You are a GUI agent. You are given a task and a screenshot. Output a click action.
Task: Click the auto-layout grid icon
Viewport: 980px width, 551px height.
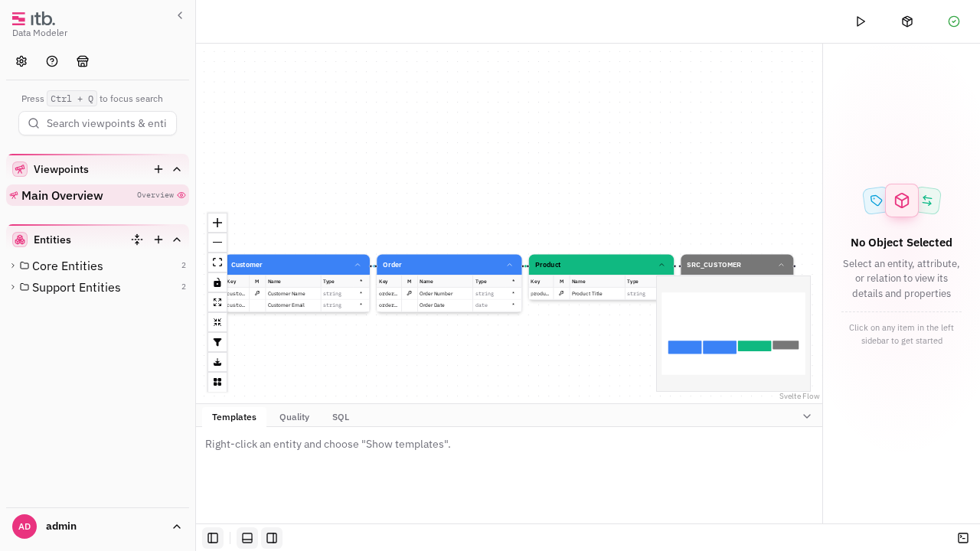click(x=217, y=382)
